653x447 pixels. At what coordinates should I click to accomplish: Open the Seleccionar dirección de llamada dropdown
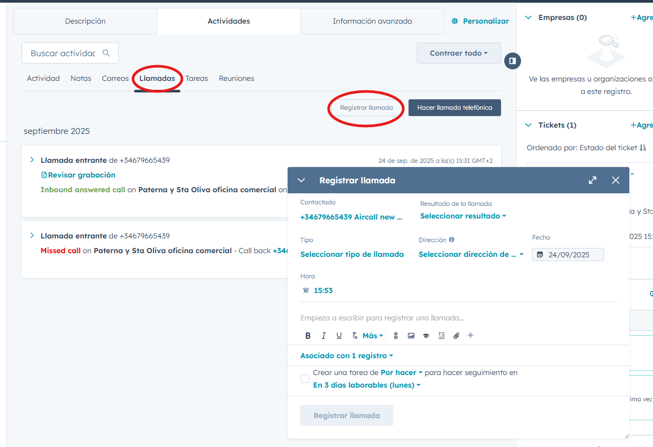point(470,255)
